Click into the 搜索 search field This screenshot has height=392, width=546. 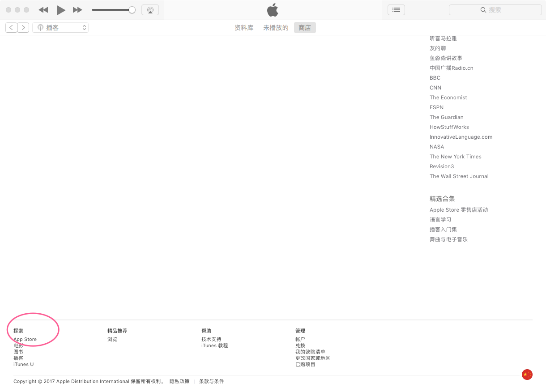point(495,10)
